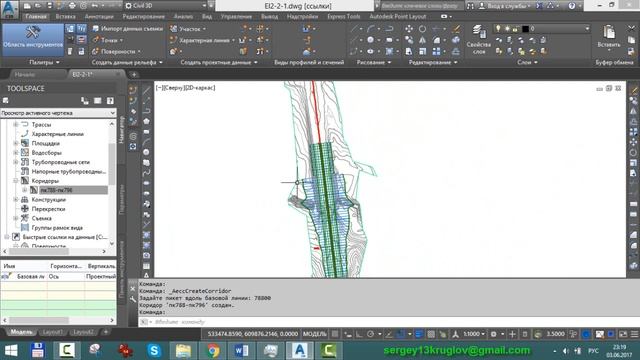Screen dimensions: 640x360
Task: Open the Свойства слоя layer properties
Action: 478,40
